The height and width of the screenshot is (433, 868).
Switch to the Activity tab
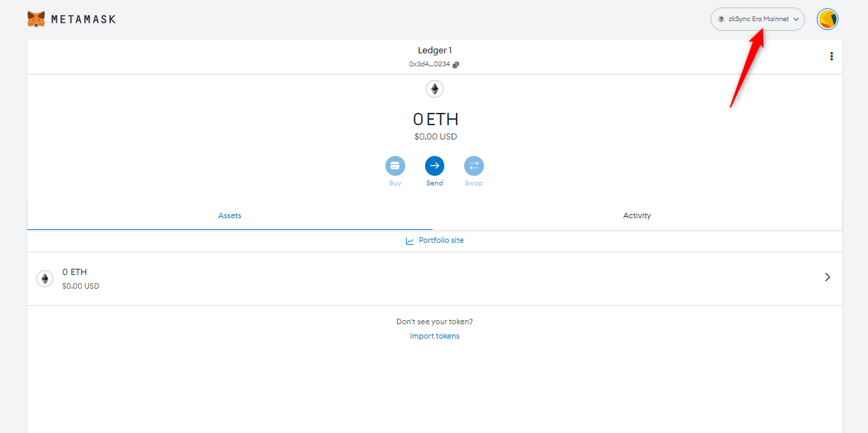tap(637, 215)
